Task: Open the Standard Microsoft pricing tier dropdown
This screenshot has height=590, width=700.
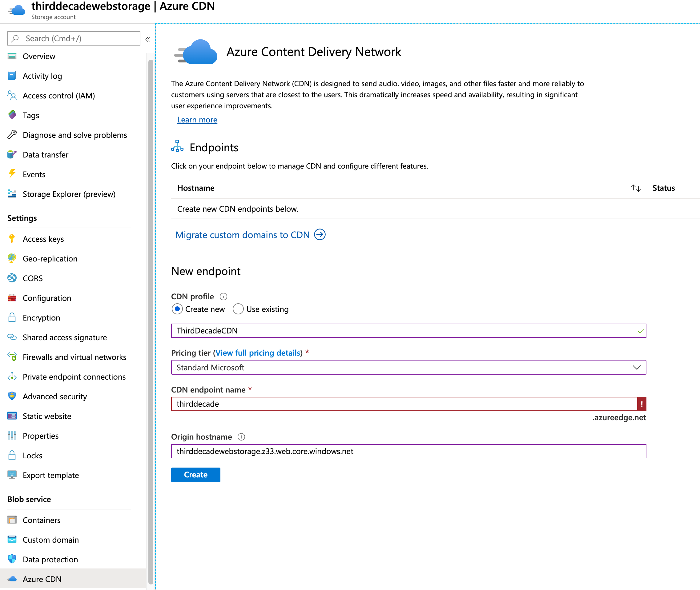Action: point(637,367)
